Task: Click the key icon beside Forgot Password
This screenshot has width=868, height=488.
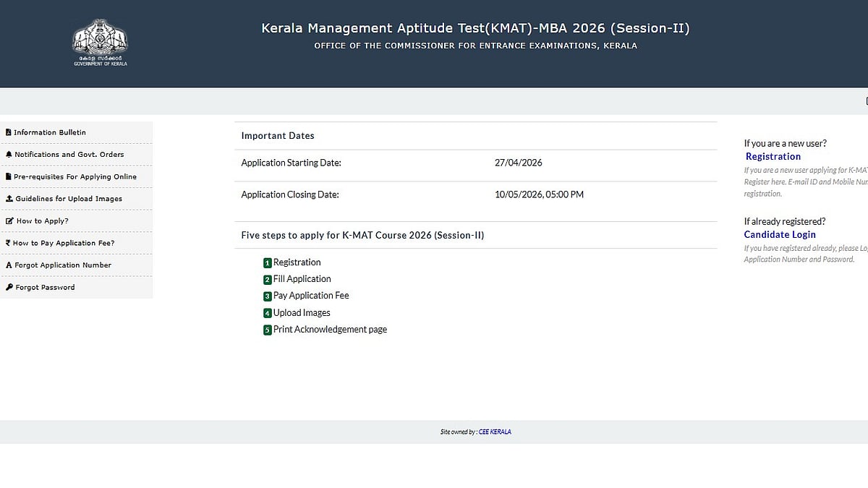Action: tap(9, 287)
